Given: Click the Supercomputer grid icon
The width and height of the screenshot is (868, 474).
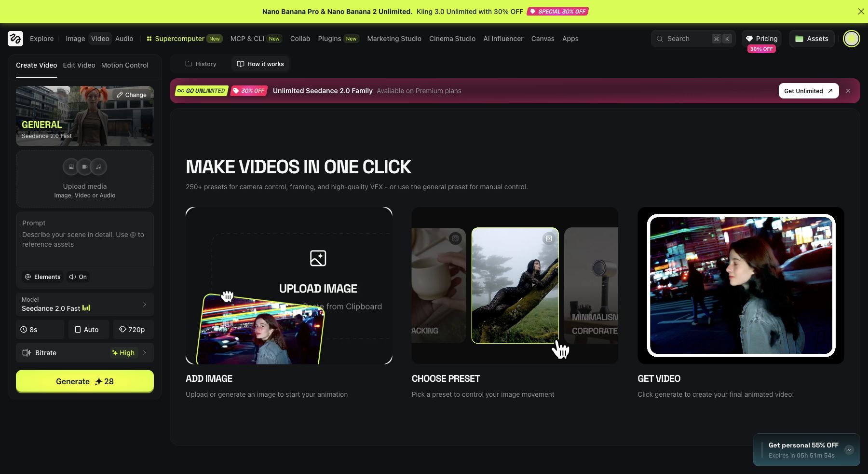Looking at the screenshot, I should (x=149, y=39).
